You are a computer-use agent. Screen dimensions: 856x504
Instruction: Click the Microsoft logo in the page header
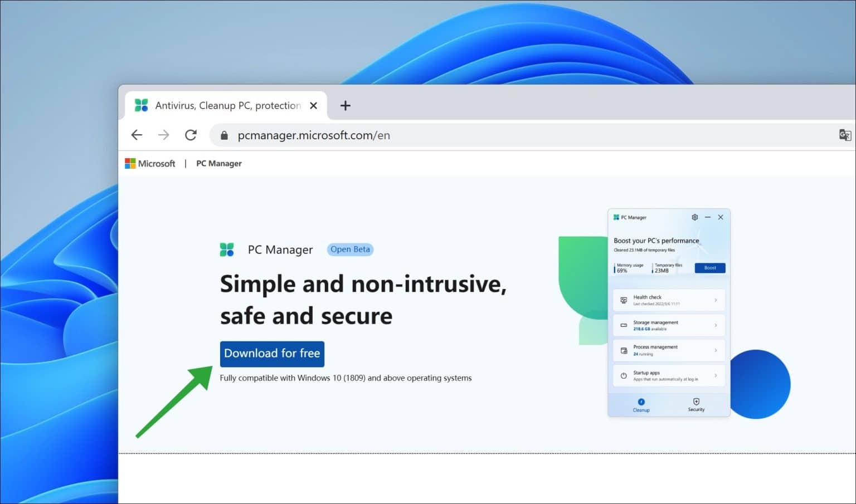pos(130,163)
